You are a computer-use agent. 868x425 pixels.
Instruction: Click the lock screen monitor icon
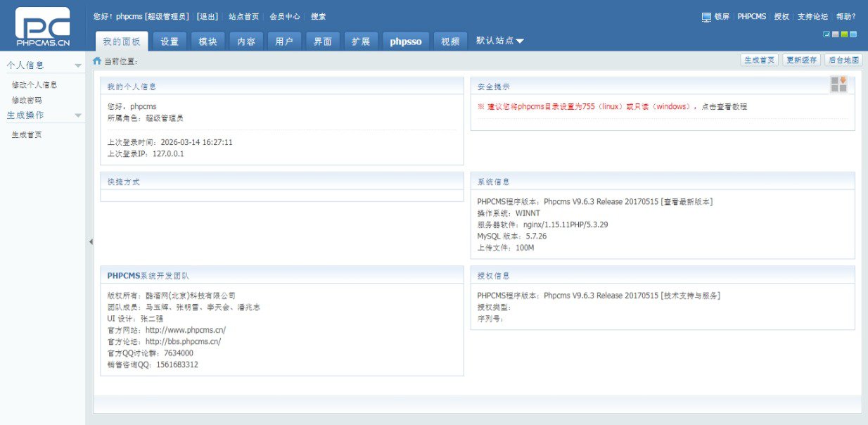click(x=706, y=17)
